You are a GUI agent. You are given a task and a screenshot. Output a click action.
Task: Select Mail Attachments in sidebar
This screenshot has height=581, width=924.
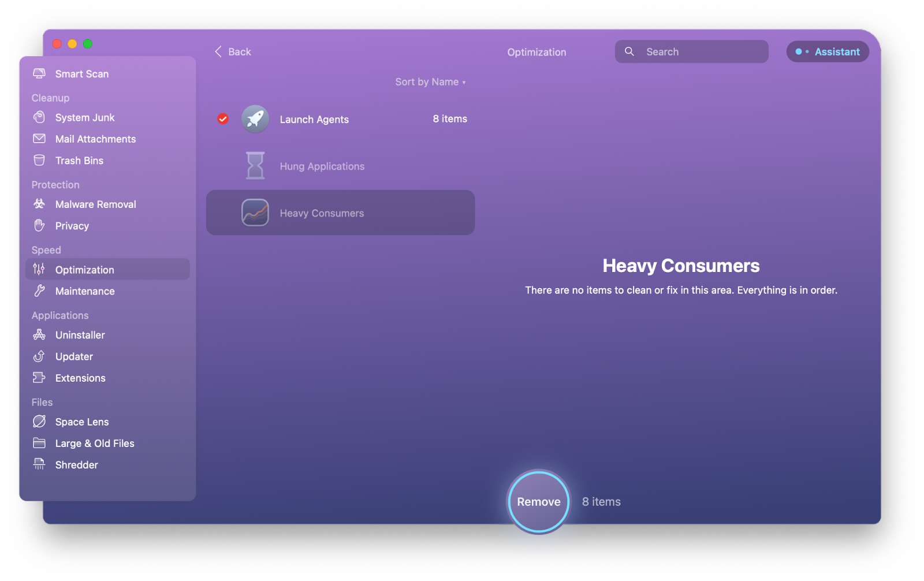coord(107,139)
